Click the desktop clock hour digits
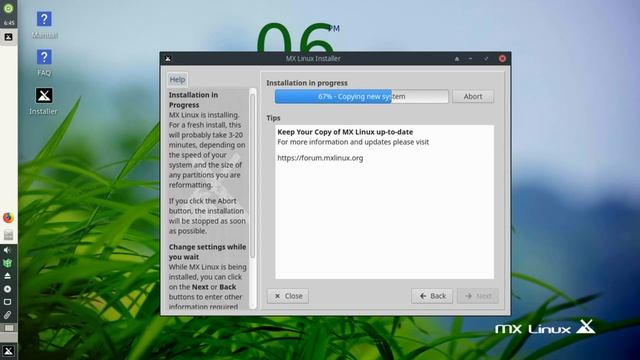 tap(295, 38)
